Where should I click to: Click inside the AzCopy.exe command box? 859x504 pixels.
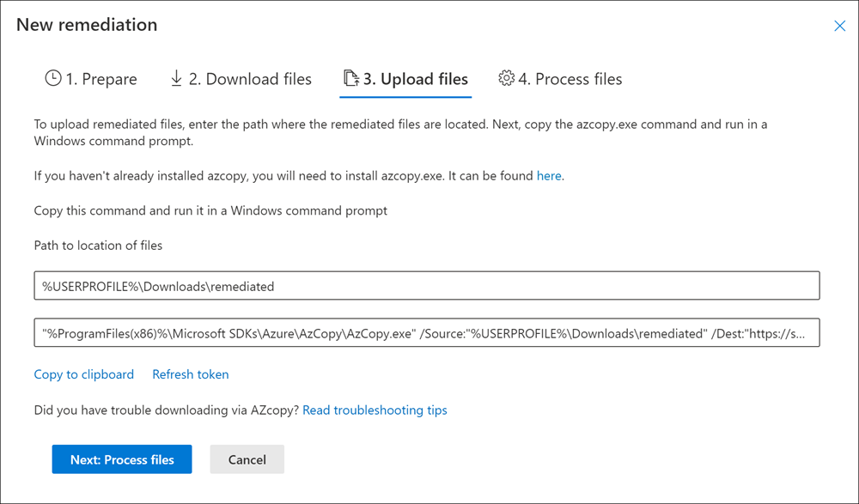coord(427,332)
